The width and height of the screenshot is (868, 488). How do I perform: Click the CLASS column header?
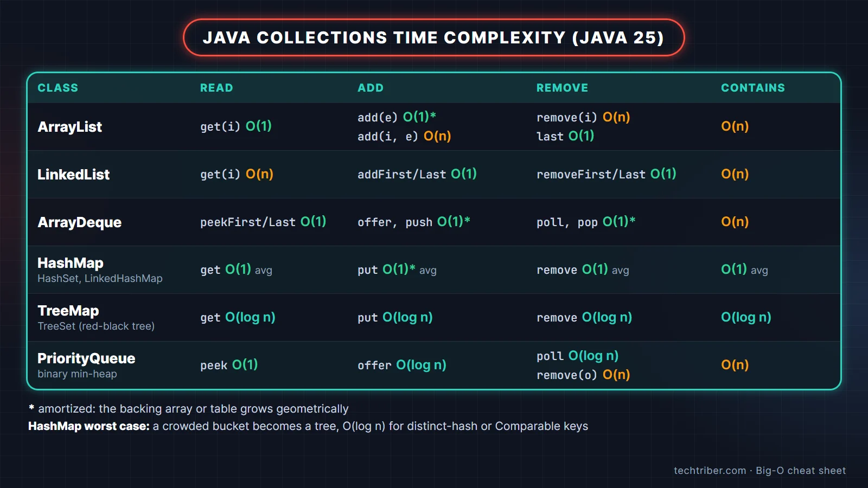coord(58,88)
